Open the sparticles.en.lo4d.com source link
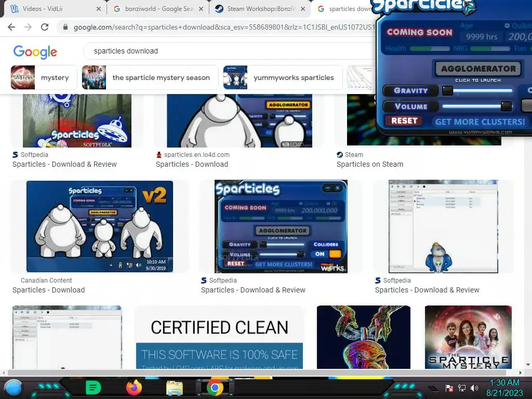Image resolution: width=532 pixels, height=399 pixels. click(x=197, y=155)
